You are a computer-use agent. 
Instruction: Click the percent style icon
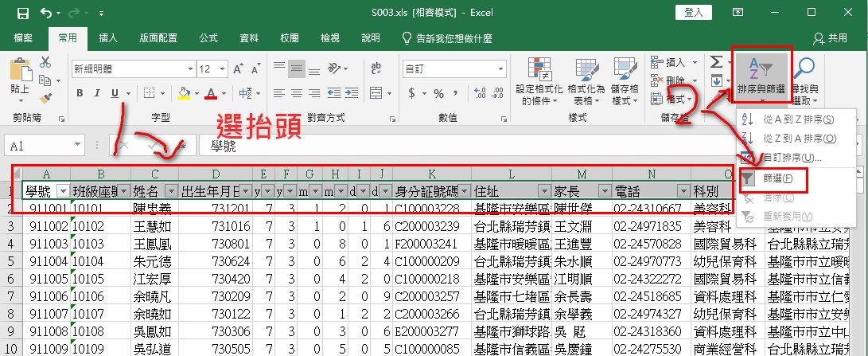(x=439, y=93)
